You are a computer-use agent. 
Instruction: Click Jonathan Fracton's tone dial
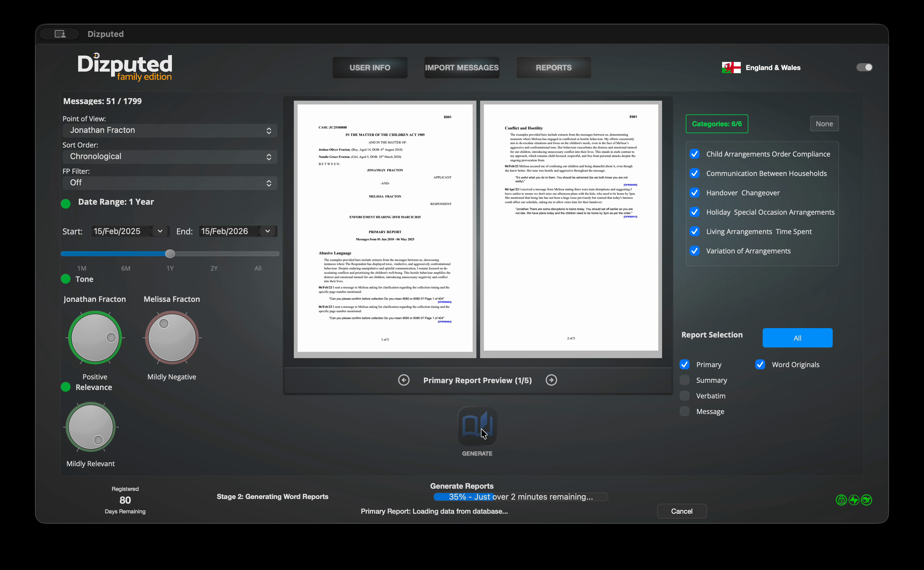point(95,338)
